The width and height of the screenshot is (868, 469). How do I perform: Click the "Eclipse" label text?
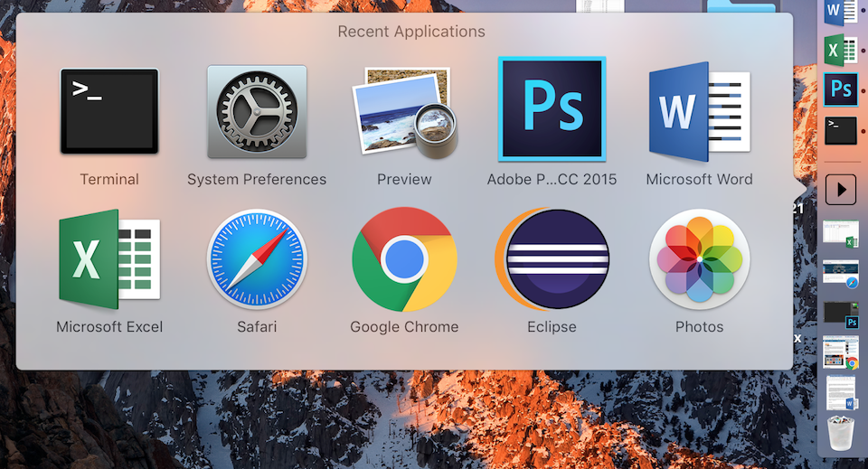pyautogui.click(x=552, y=327)
